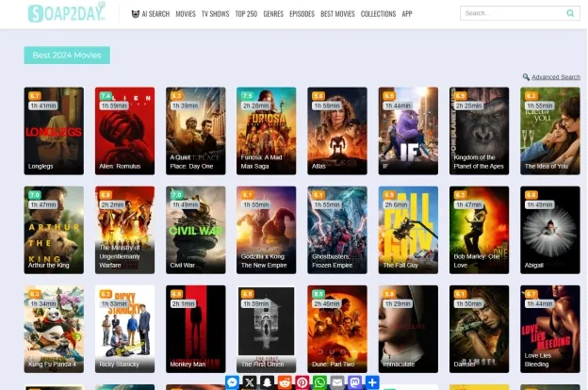Open The First Omen poster
588x390 pixels.
click(267, 329)
